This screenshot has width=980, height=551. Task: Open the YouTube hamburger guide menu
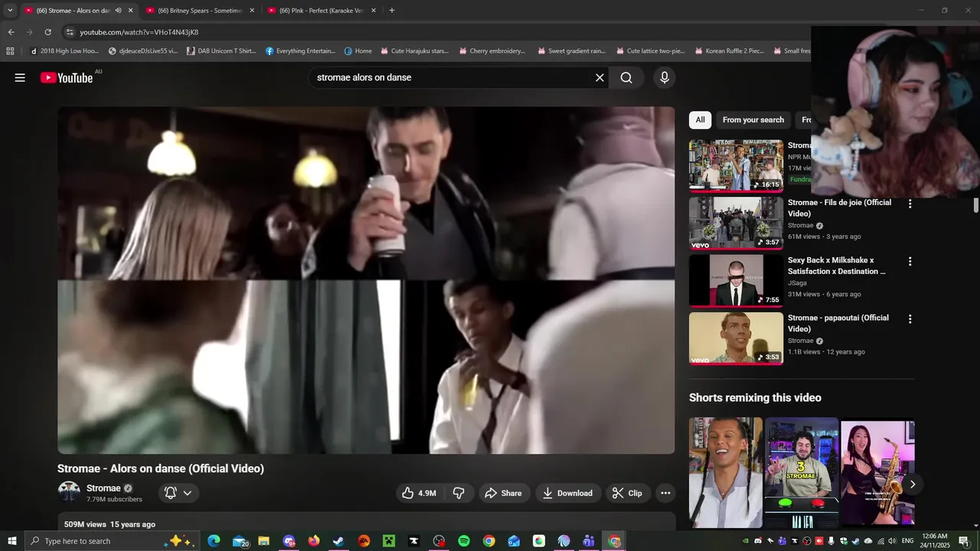[20, 77]
